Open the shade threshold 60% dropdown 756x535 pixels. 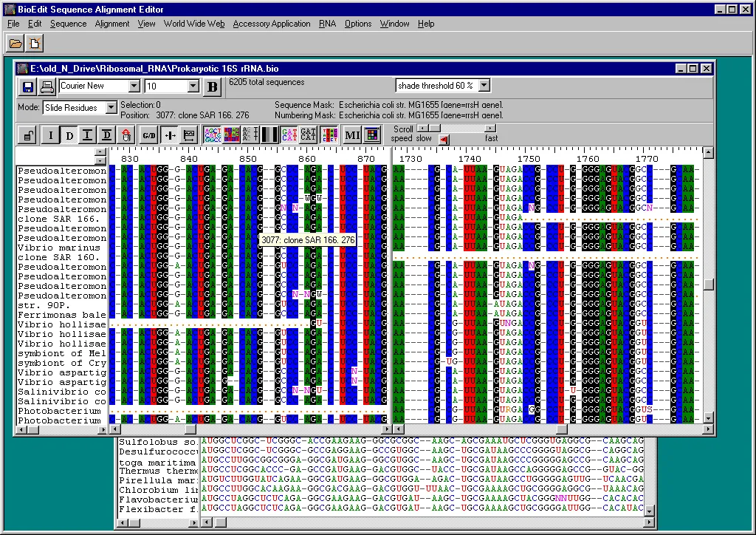(x=484, y=85)
